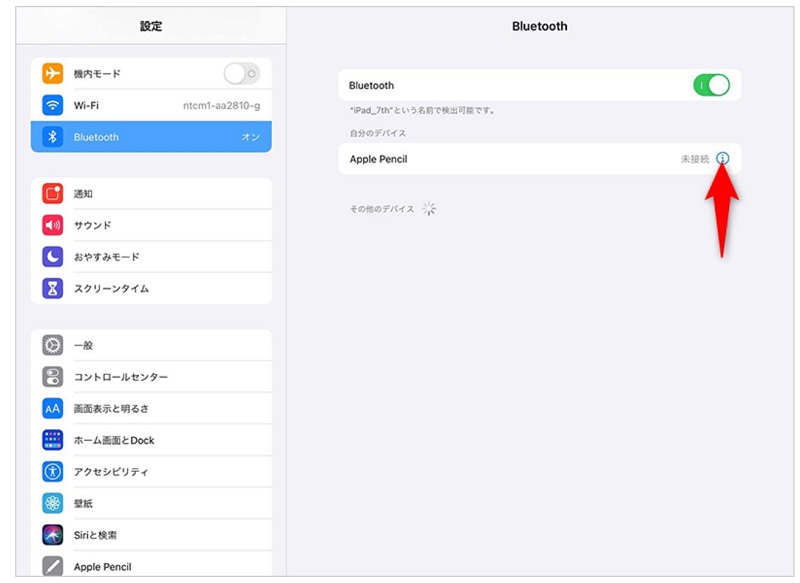The image size is (800, 583).
Task: Tap the 未接続 status text
Action: click(695, 159)
